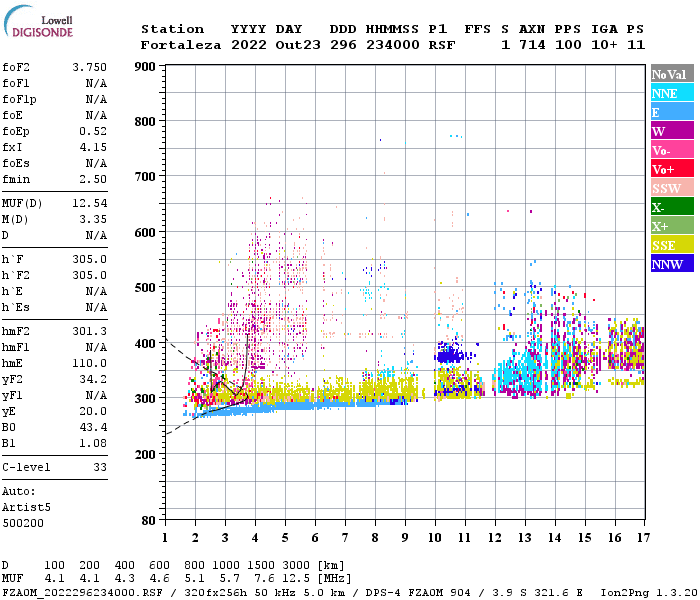Viewport: 700px width, 600px height.
Task: Click the foF2 value 3.750
Action: (90, 67)
